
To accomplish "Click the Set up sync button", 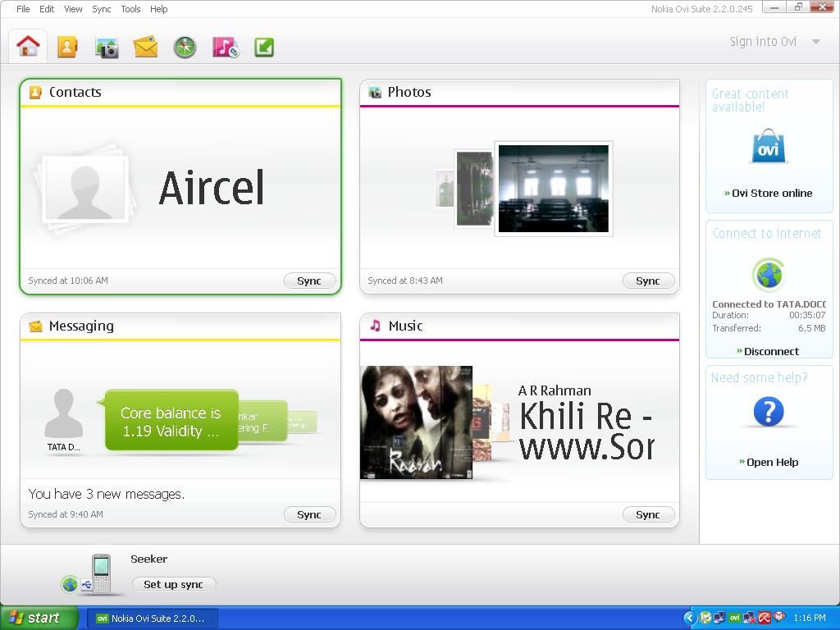I will (x=174, y=584).
